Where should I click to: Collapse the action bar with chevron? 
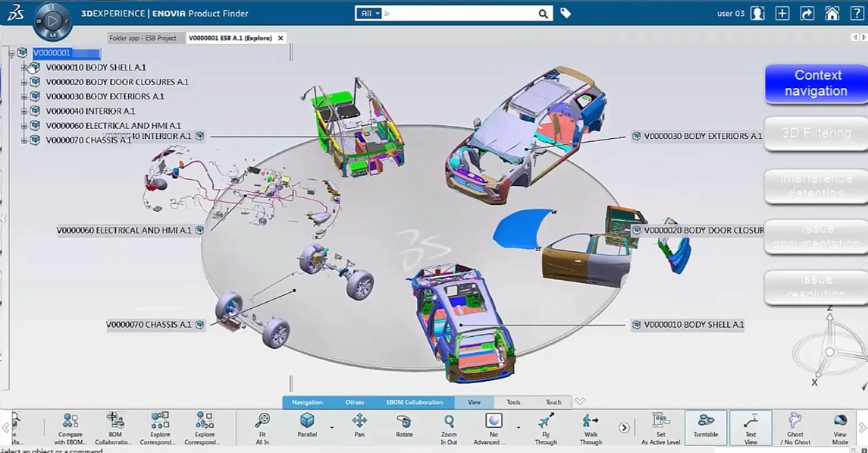click(x=580, y=401)
